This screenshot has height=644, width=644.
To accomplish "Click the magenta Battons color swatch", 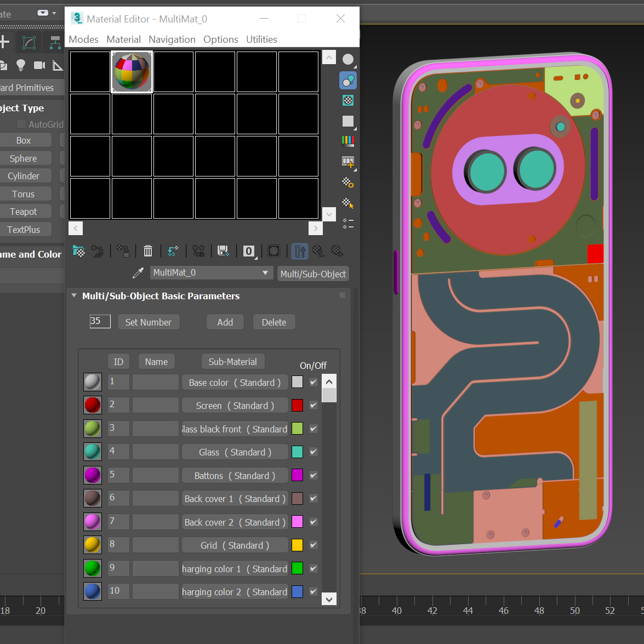I will 297,475.
